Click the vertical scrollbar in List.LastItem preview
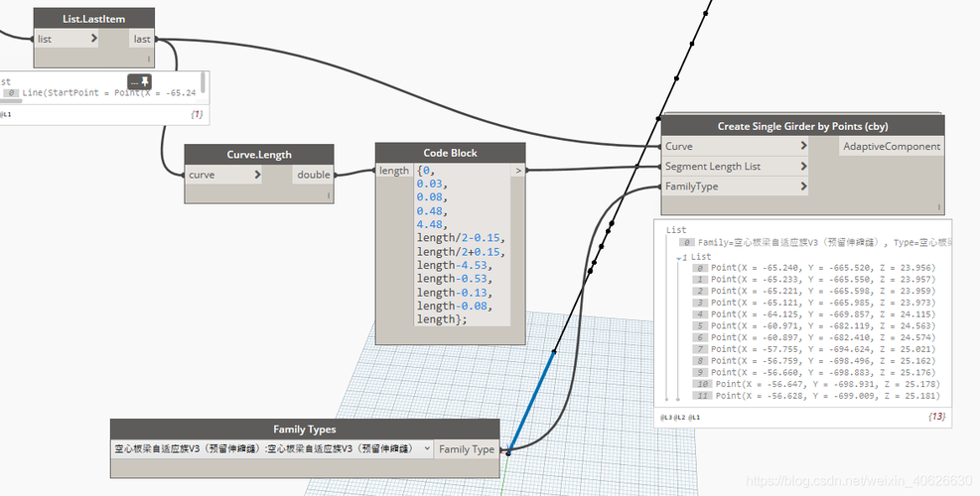Image resolution: width=980 pixels, height=496 pixels. pos(204,83)
